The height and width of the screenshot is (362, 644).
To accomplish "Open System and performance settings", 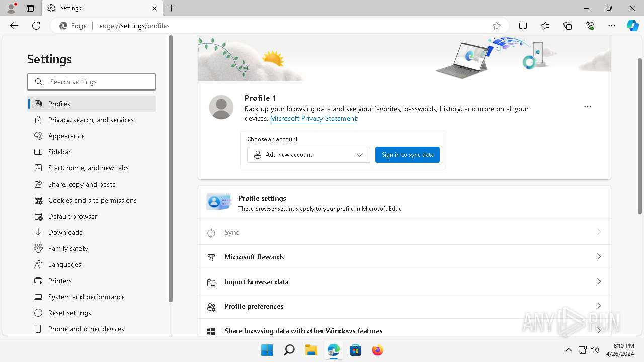I will coord(92,297).
